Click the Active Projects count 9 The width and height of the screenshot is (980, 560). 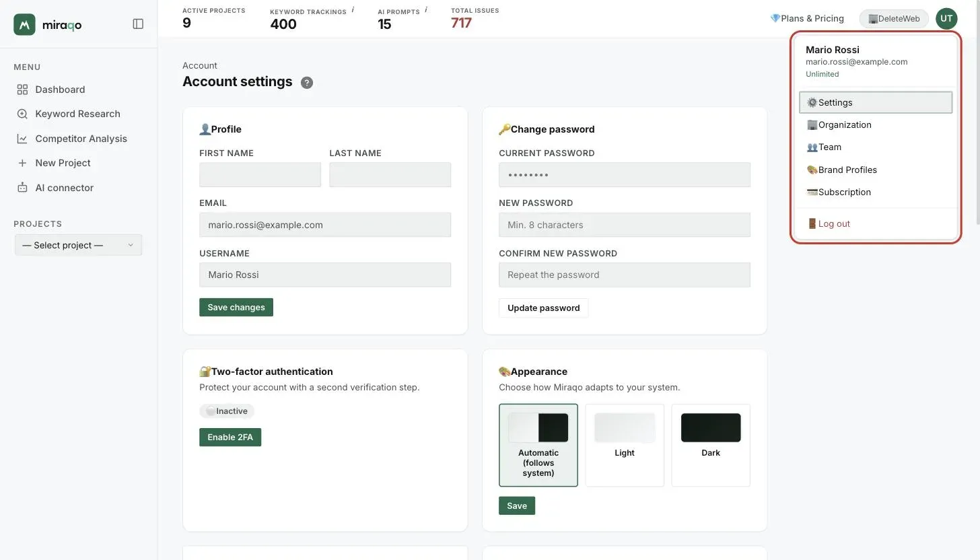pos(186,23)
